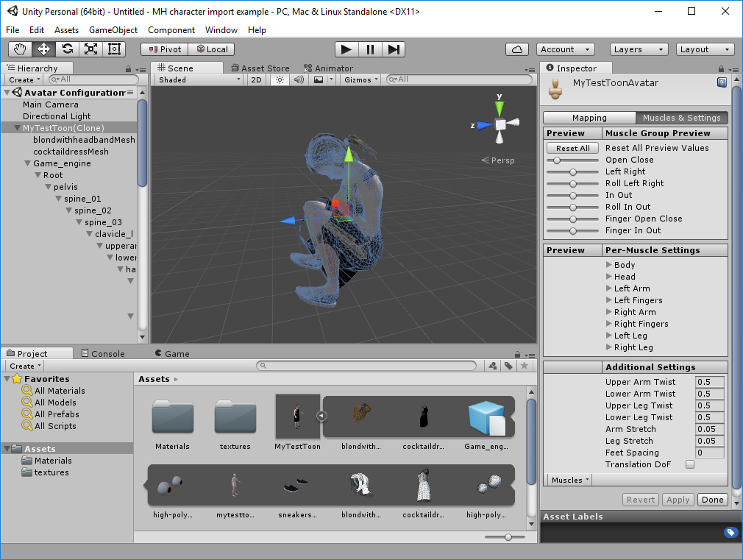
Task: Open the Layout dropdown
Action: (705, 49)
